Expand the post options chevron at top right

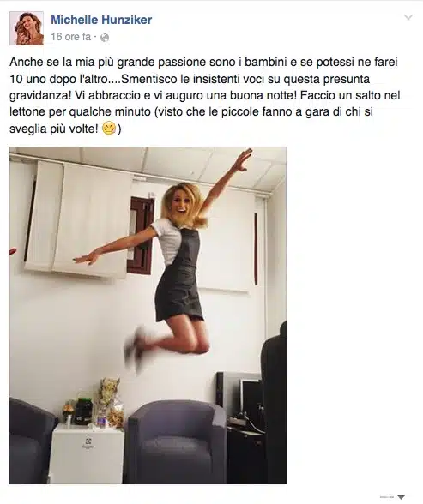click(408, 17)
